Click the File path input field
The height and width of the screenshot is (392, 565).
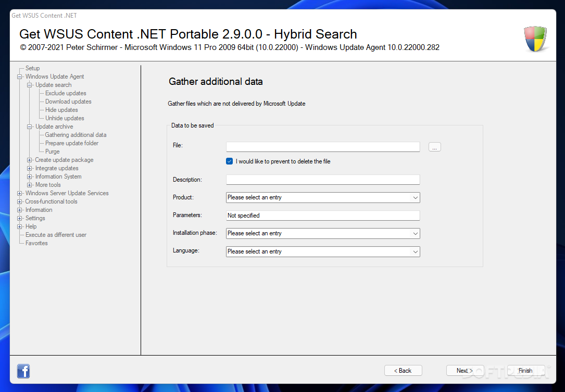point(323,147)
